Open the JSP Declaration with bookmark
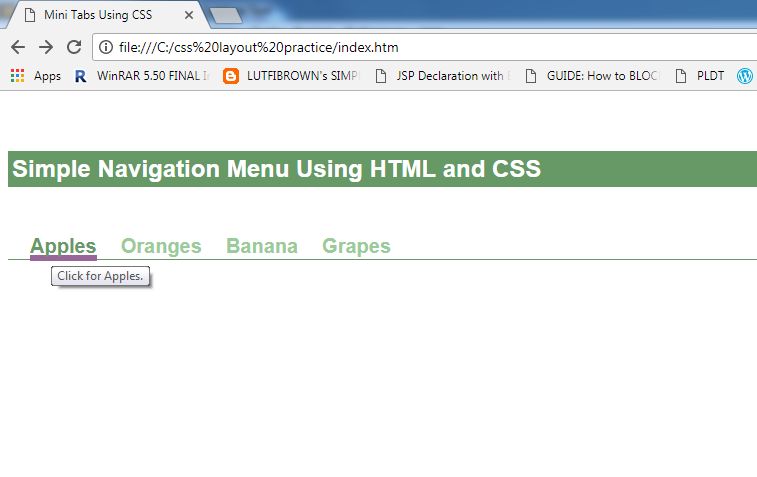Screen dimensions: 757x477 pyautogui.click(x=443, y=76)
